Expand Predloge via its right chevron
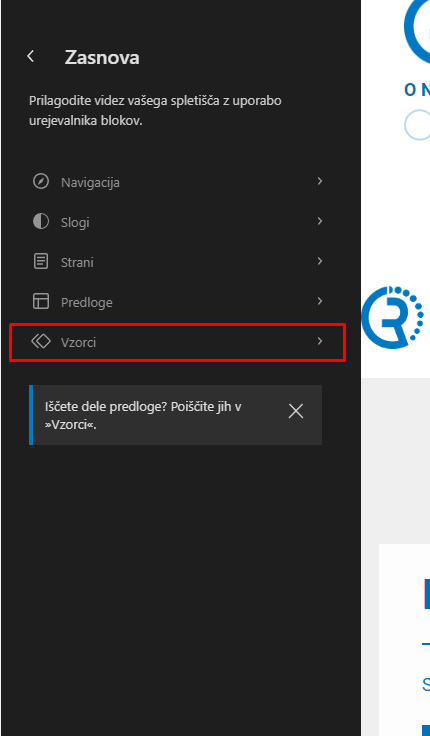The height and width of the screenshot is (736, 430). (320, 301)
